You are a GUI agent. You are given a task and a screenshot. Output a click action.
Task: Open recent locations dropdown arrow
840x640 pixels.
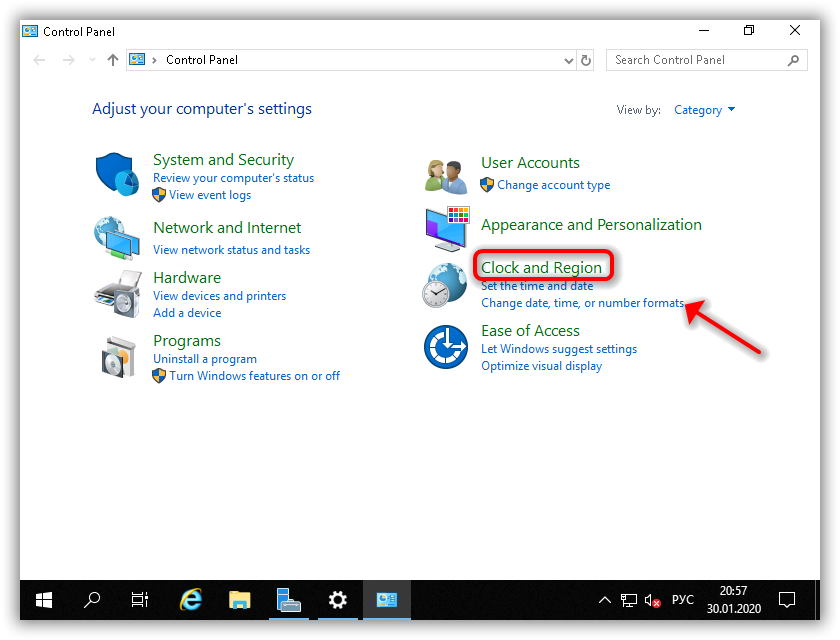pos(92,60)
